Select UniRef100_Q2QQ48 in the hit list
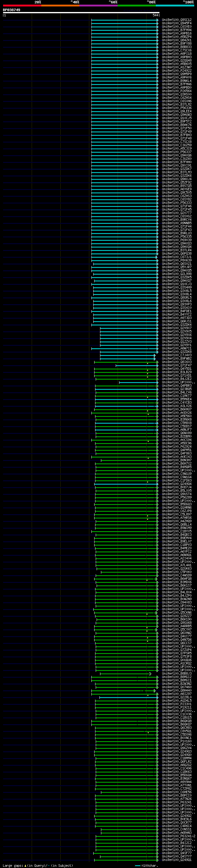The width and height of the screenshot is (197, 868). (x=176, y=60)
